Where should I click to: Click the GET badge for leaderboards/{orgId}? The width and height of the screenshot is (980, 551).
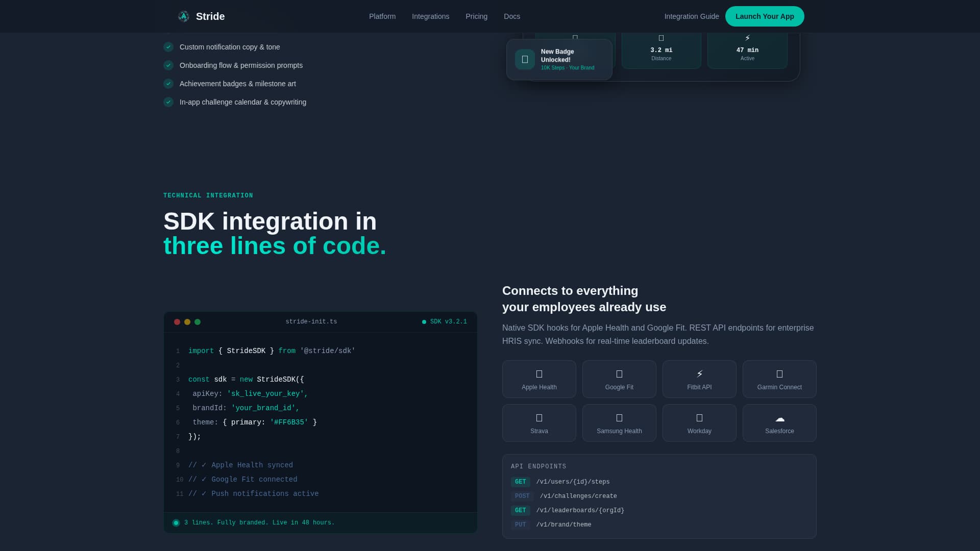520,511
